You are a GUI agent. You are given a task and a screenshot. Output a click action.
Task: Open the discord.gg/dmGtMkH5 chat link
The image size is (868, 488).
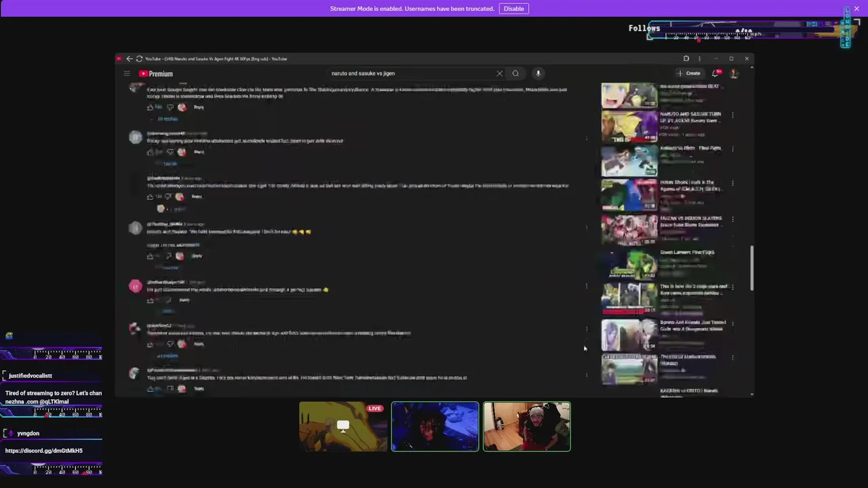coord(44,451)
